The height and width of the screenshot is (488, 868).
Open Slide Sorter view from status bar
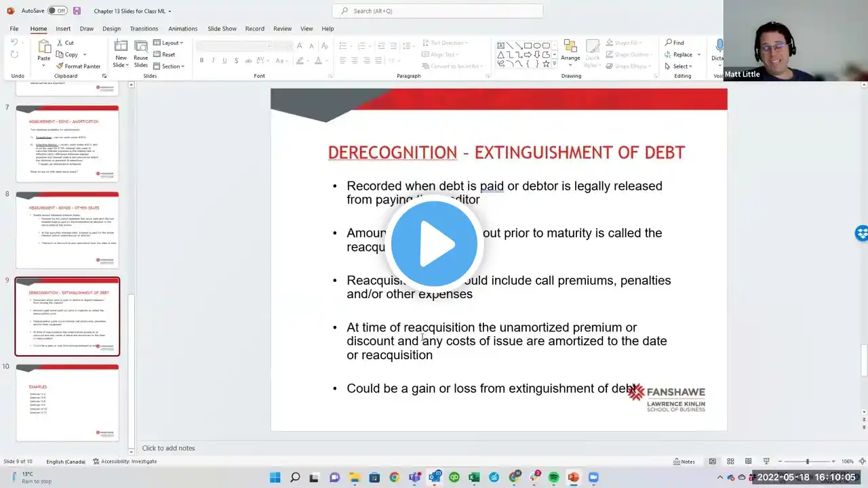point(730,462)
